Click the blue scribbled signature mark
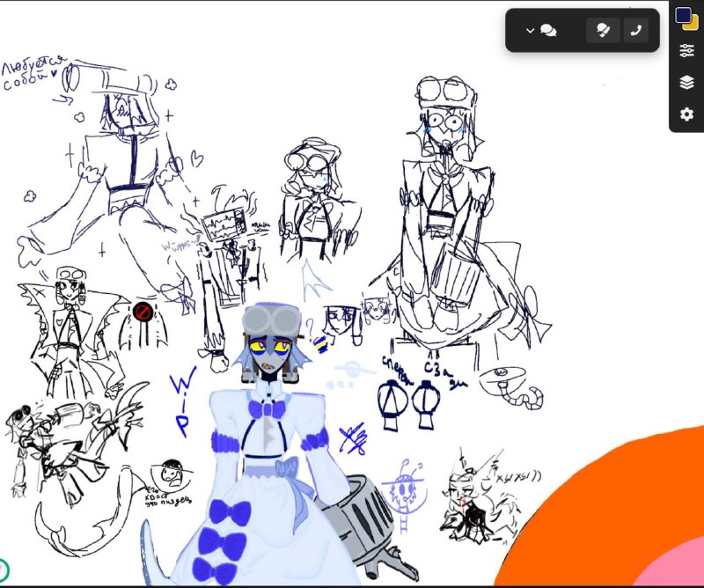This screenshot has height=588, width=704. 353,438
